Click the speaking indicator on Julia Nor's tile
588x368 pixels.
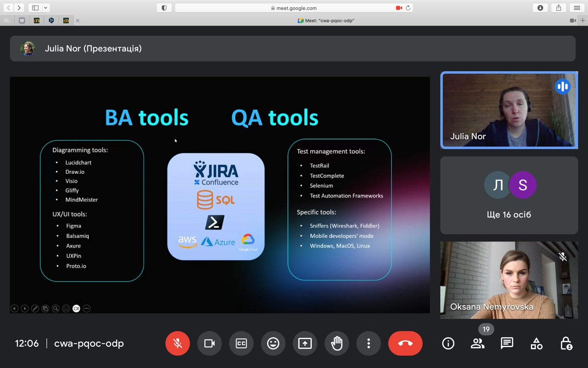pyautogui.click(x=562, y=87)
